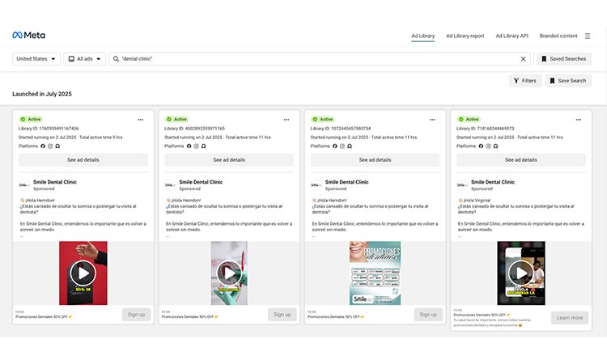Play the red sale tag video

tap(83, 273)
